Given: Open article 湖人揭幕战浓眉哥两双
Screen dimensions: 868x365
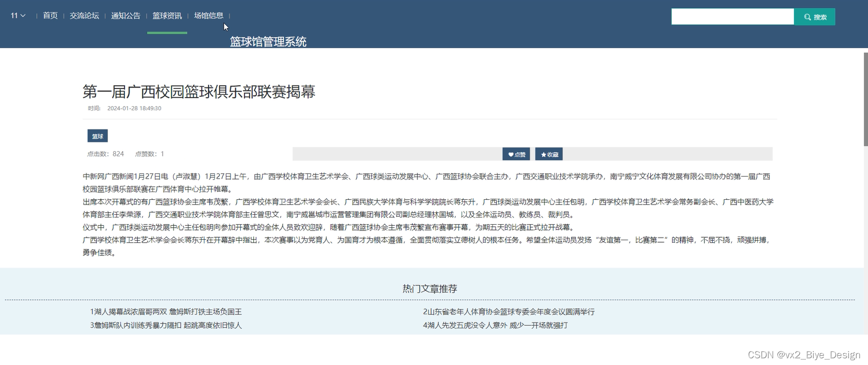Looking at the screenshot, I should (x=166, y=312).
